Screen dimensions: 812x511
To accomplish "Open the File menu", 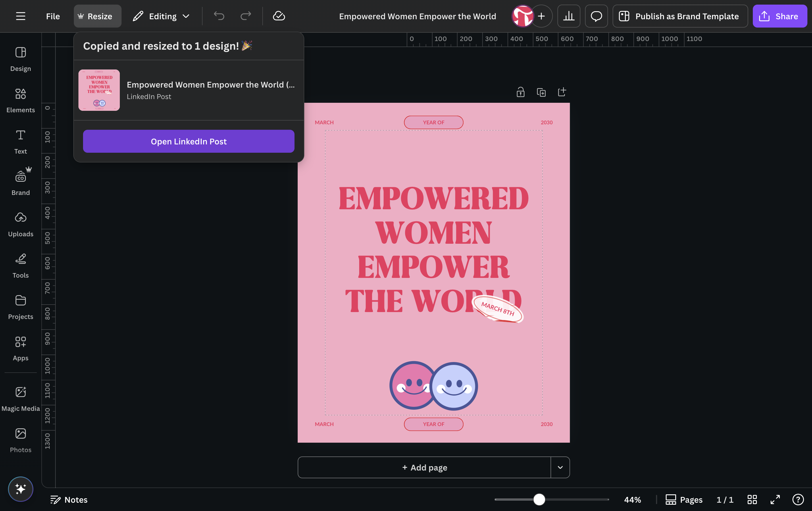I will click(x=53, y=16).
